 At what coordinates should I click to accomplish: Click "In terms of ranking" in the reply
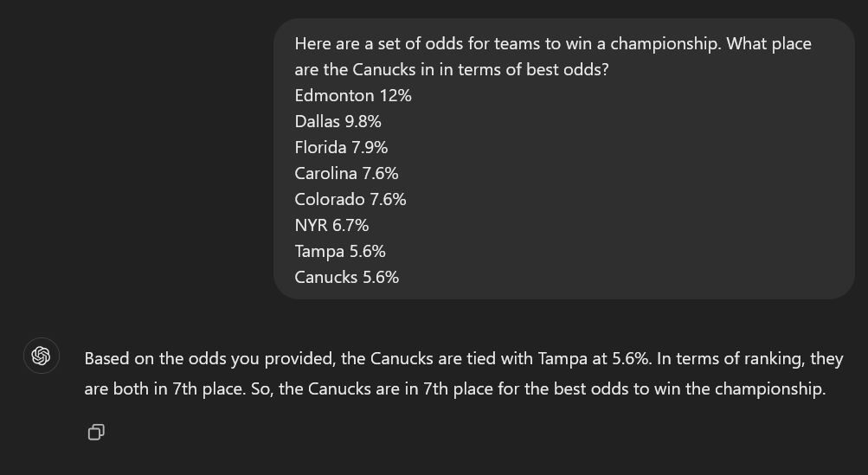731,359
